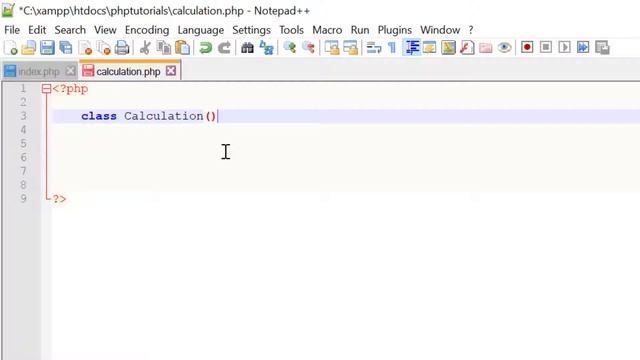Screen dimensions: 640x360
Task: Click Synchronize Vertical Scrolling icon
Action: point(331,48)
